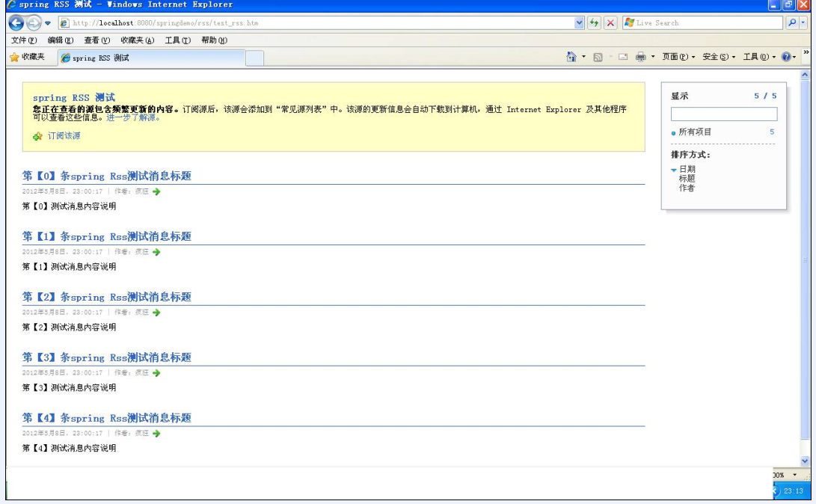Screen dimensions: 816x504
Task: Click the scroll down arrow of page scrollbar
Action: tap(805, 461)
